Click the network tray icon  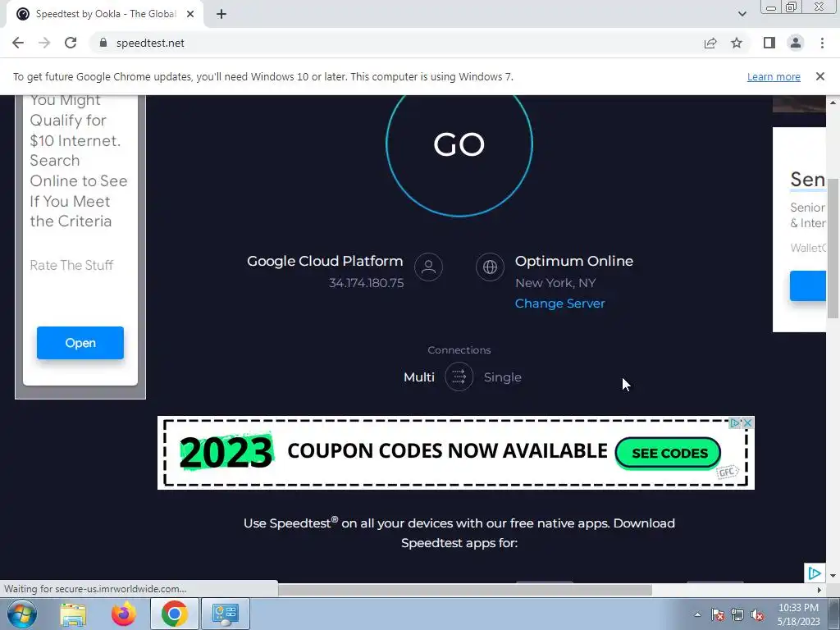pyautogui.click(x=737, y=614)
